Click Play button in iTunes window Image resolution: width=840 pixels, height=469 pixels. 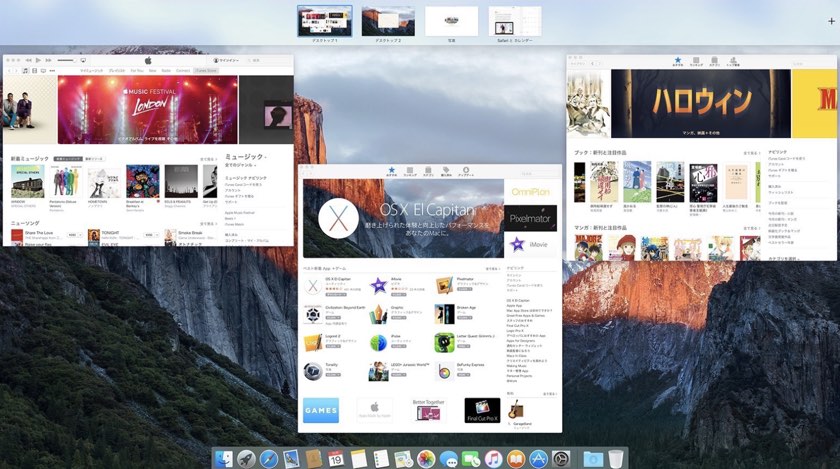(x=38, y=60)
